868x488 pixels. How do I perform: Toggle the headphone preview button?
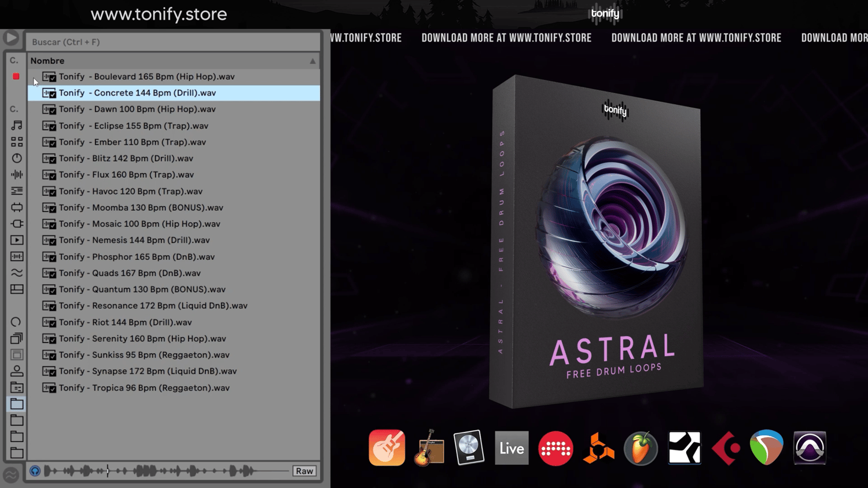(35, 471)
